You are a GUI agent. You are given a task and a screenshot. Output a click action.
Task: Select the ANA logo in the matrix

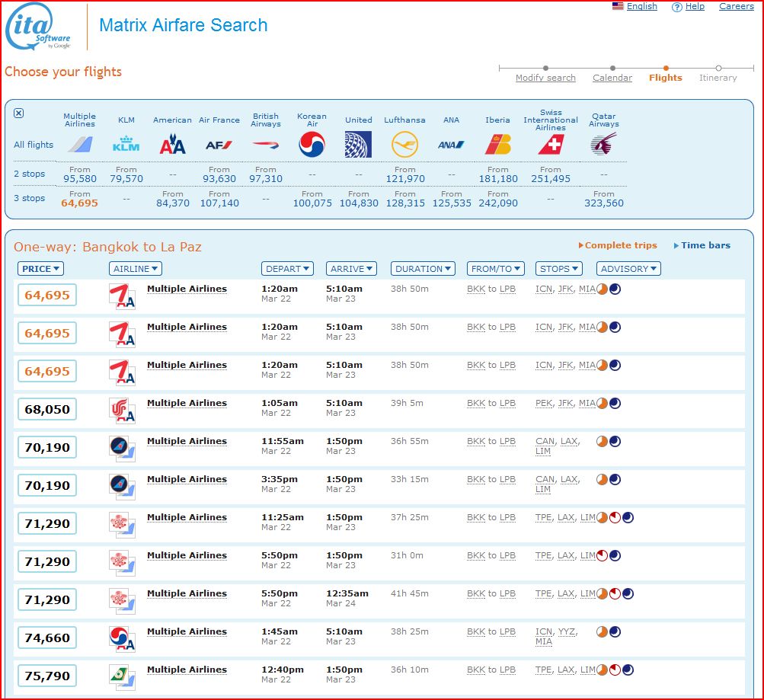pyautogui.click(x=451, y=145)
